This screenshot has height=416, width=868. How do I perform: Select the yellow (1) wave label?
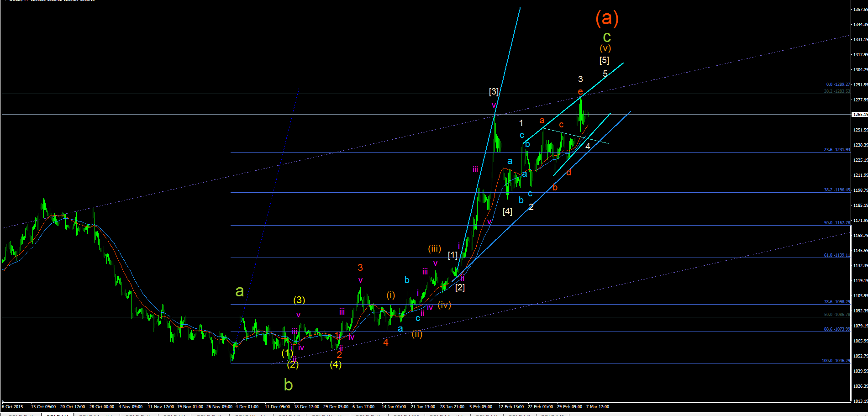pos(287,353)
